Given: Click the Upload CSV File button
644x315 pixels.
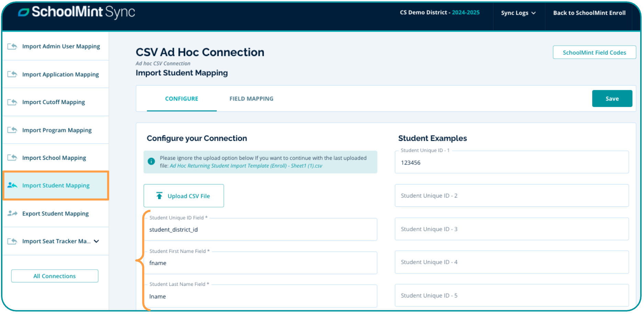Looking at the screenshot, I should pos(184,196).
